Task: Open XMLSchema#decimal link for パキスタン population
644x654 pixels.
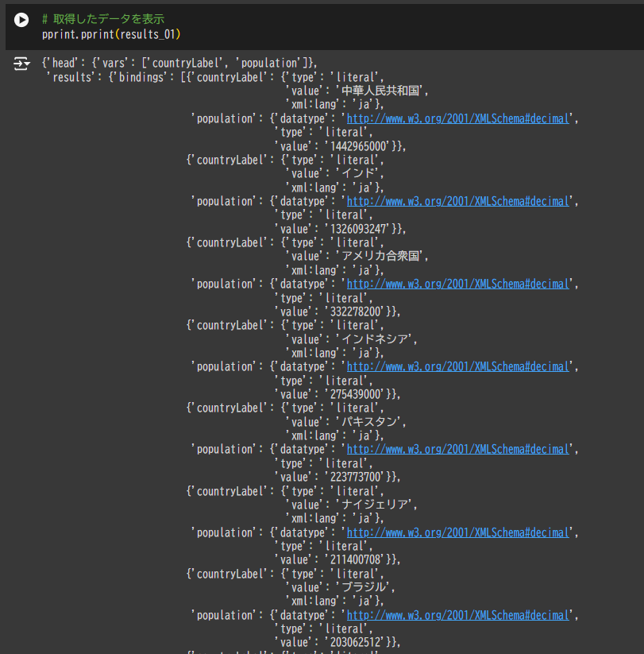Action: (457, 449)
